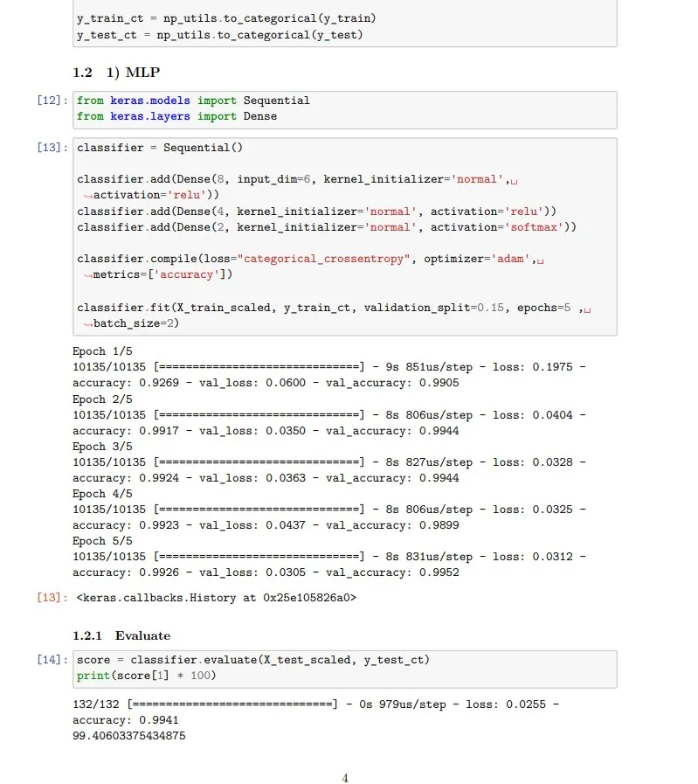The width and height of the screenshot is (698, 784).
Task: Click the "classifier = Sequential()" code line
Action: [160, 148]
